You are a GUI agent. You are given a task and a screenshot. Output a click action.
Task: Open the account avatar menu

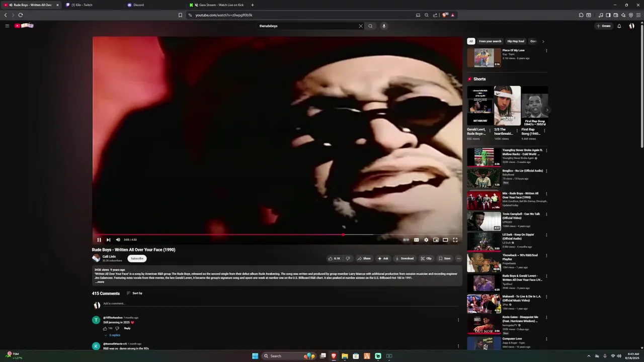[632, 26]
